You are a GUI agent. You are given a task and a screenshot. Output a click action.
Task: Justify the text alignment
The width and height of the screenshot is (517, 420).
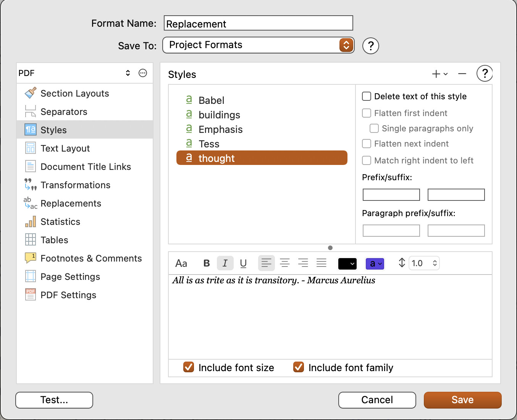322,263
